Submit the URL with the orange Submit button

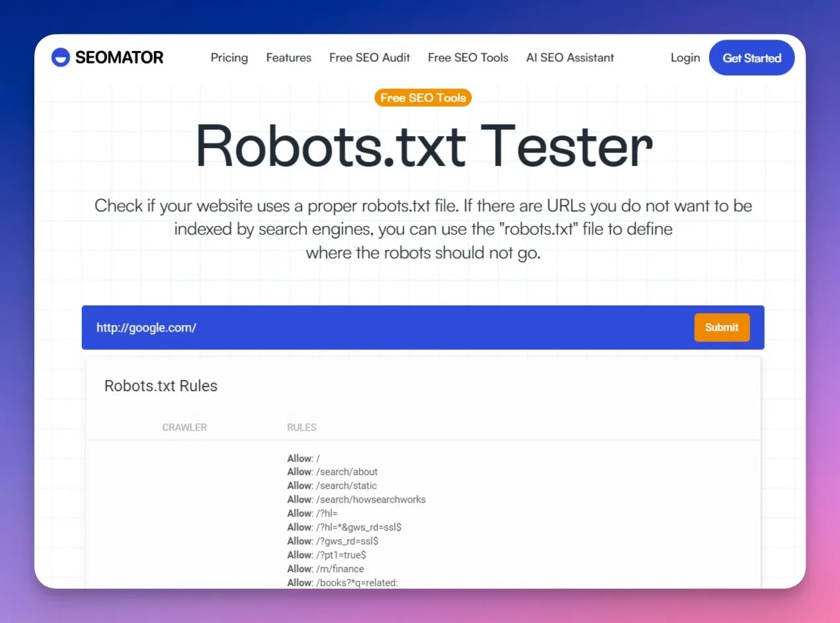click(x=722, y=327)
